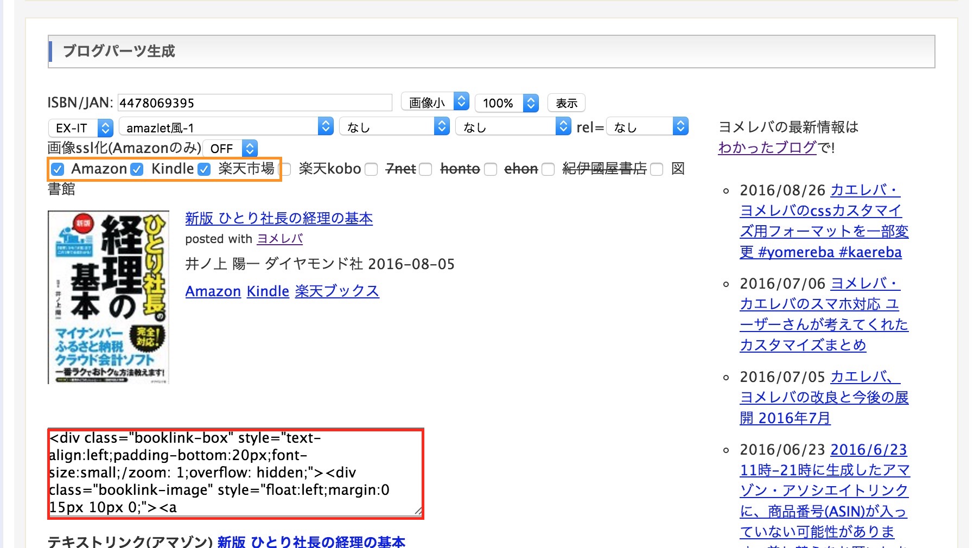Open the Amazon store link
This screenshot has height=548, width=980.
pos(213,291)
